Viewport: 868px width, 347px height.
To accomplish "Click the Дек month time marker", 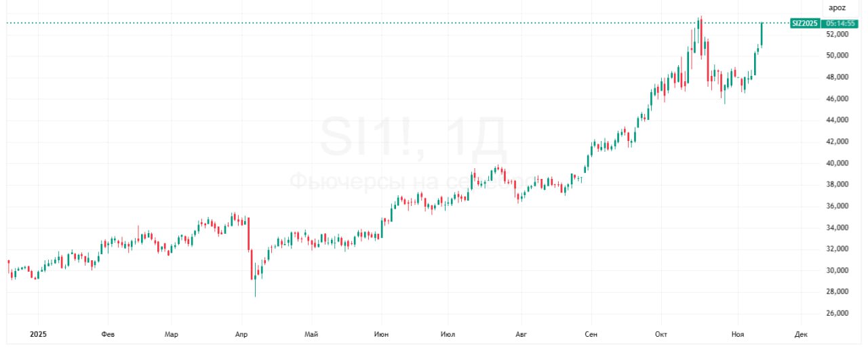I will click(801, 334).
